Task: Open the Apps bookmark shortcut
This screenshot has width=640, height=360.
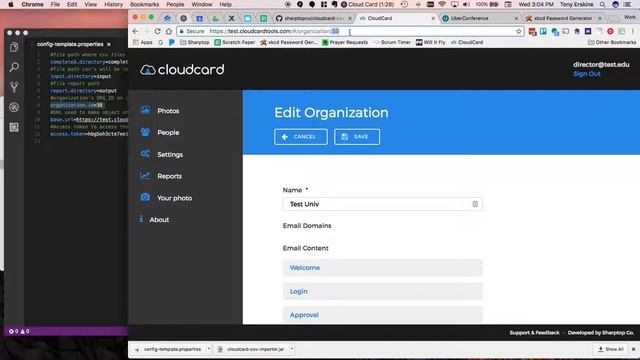Action: tap(142, 42)
